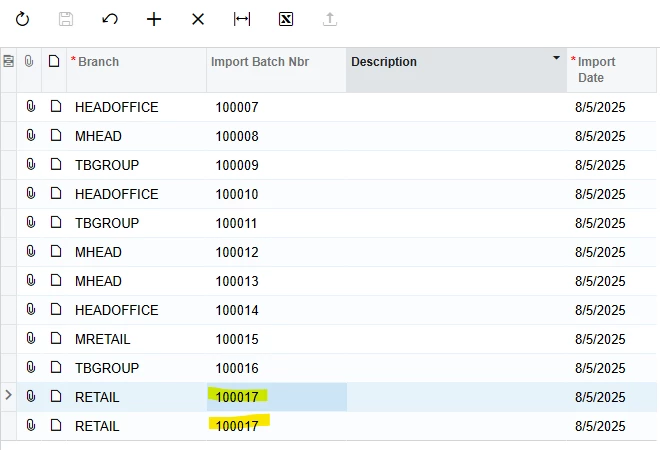Click Description cell of batch 100009 row
The width and height of the screenshot is (660, 450).
tap(456, 165)
